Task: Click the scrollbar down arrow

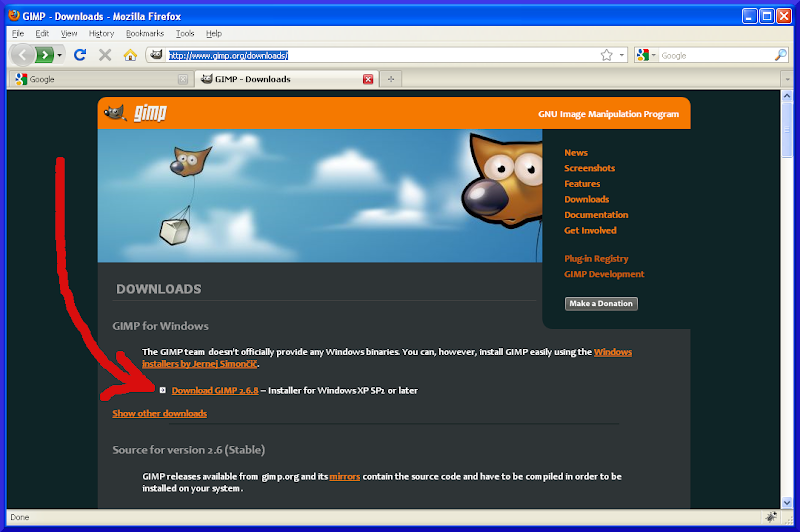Action: 787,502
